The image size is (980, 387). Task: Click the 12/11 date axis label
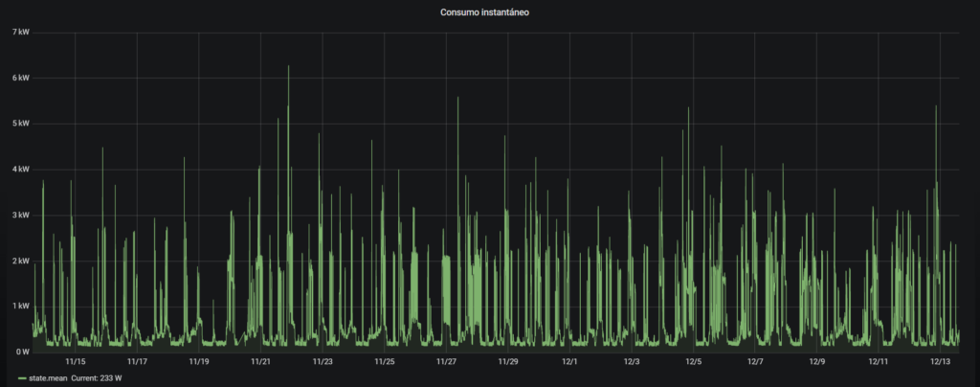coord(879,361)
